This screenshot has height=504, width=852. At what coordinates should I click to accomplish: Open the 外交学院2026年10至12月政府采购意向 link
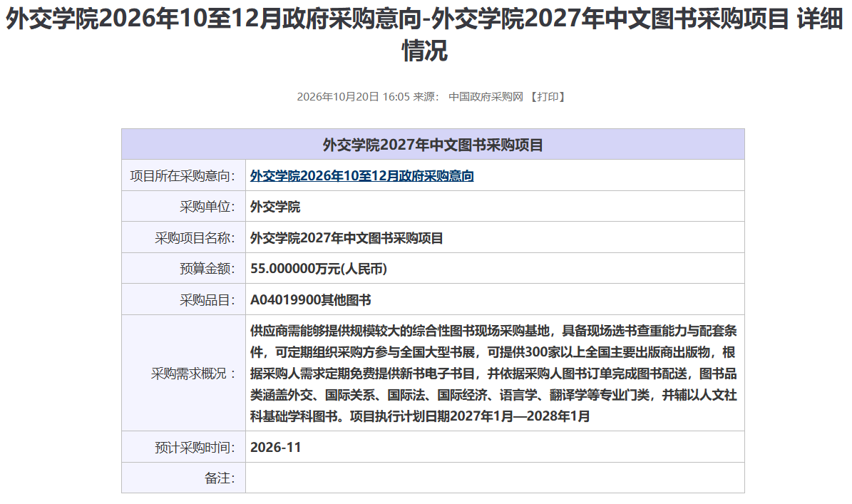[x=362, y=176]
